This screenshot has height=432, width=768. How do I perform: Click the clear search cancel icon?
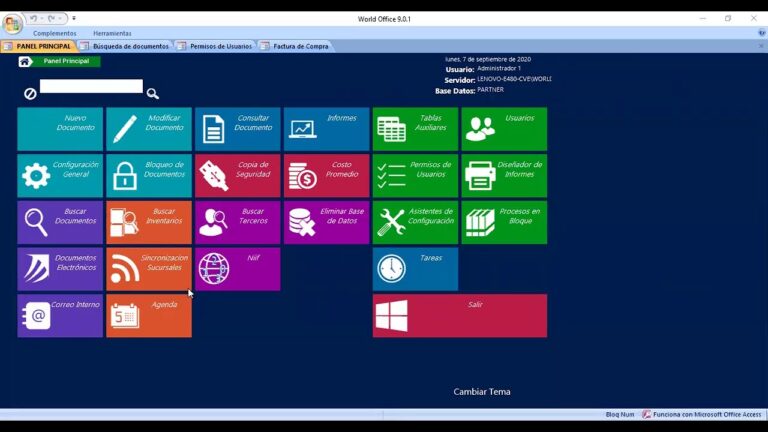point(30,94)
